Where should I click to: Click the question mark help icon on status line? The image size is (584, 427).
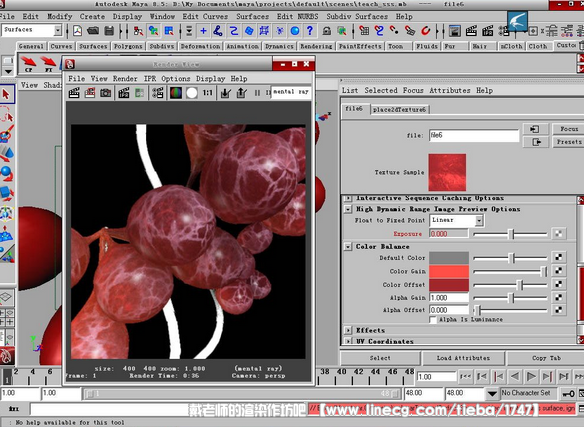(x=310, y=31)
